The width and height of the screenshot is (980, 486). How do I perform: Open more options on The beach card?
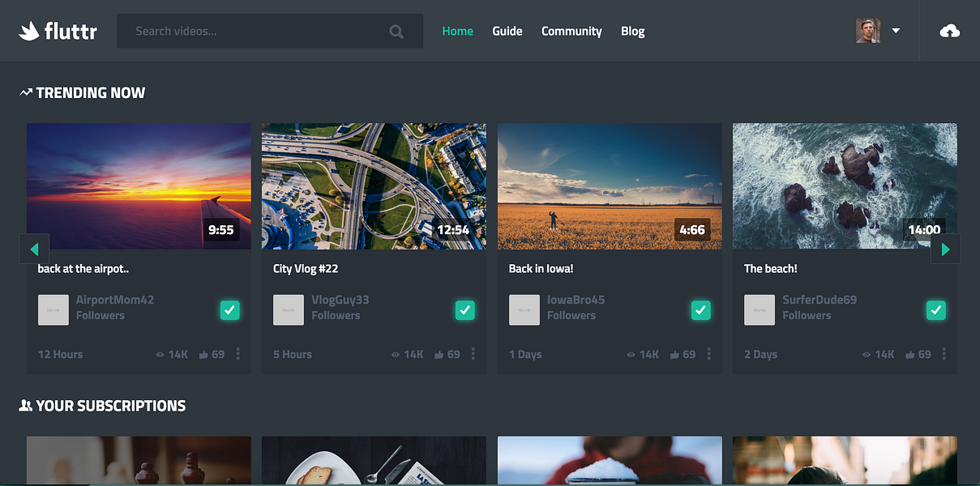(944, 354)
